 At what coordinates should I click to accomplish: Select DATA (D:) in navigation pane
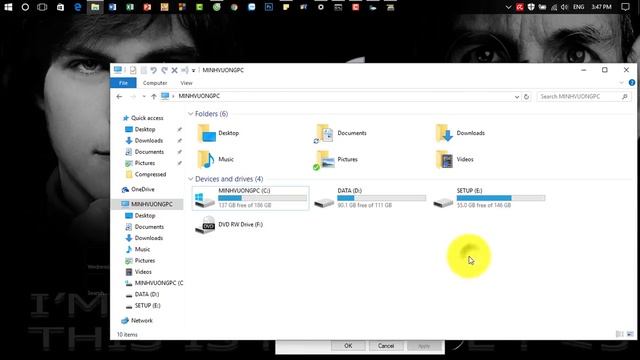click(x=147, y=294)
